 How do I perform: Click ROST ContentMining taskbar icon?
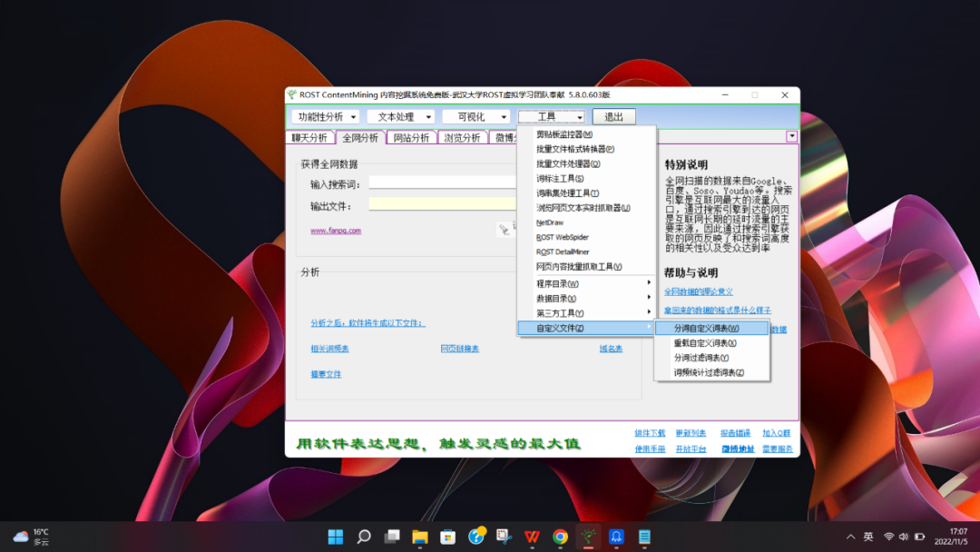coord(588,537)
